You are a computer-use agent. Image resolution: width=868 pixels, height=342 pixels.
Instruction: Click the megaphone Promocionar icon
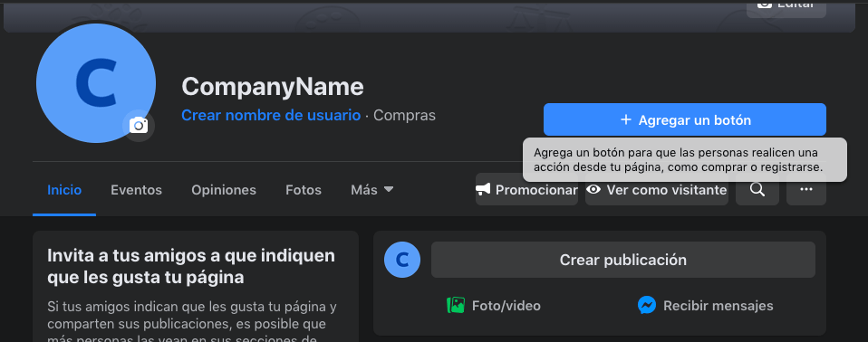click(483, 190)
